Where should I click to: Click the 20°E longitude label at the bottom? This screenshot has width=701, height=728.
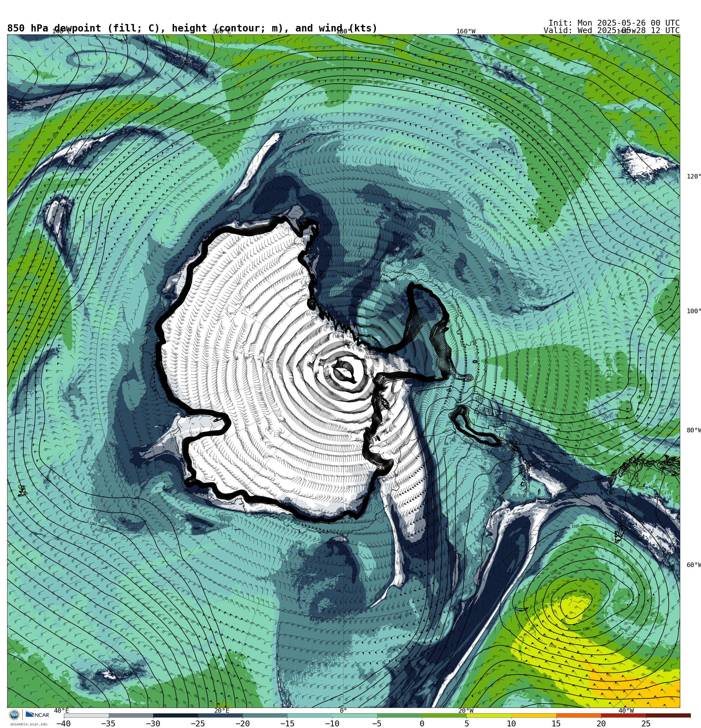point(222,710)
